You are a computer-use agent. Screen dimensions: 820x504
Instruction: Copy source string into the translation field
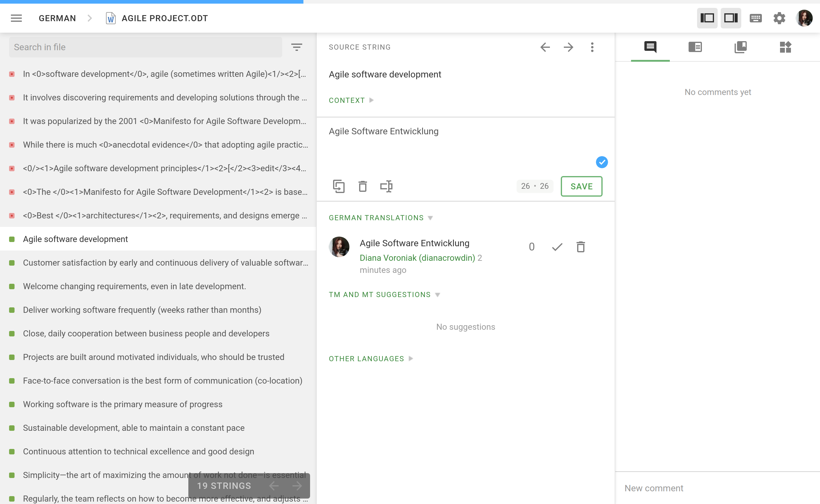339,186
